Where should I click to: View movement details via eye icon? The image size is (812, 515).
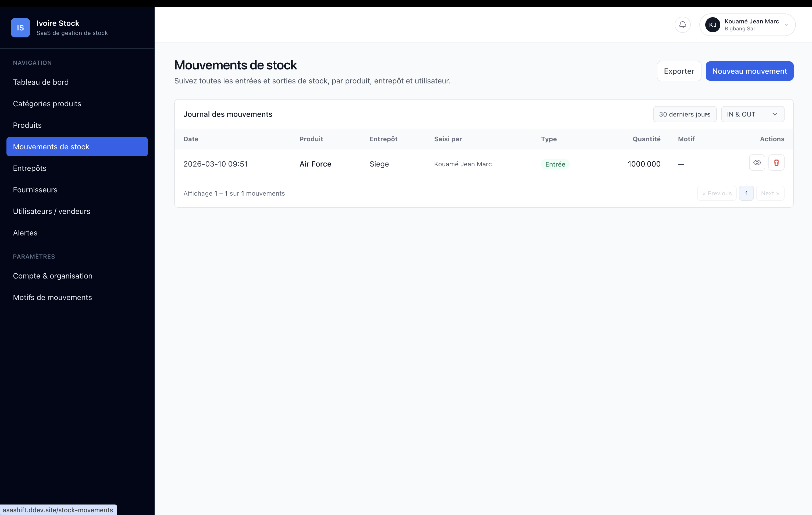click(757, 163)
